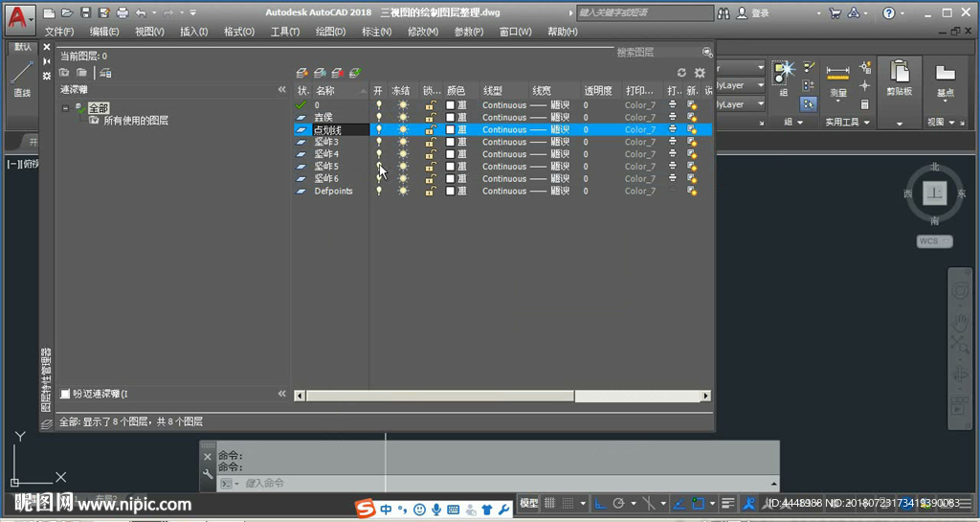Open the snap settings dropdown arrow in status bar
Viewport: 980px width, 522px height.
(x=583, y=503)
